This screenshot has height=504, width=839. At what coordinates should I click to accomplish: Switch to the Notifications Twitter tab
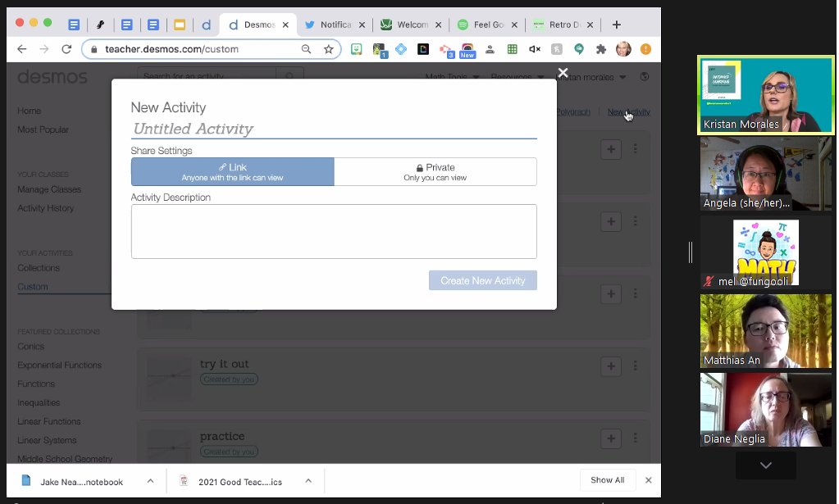coord(335,25)
